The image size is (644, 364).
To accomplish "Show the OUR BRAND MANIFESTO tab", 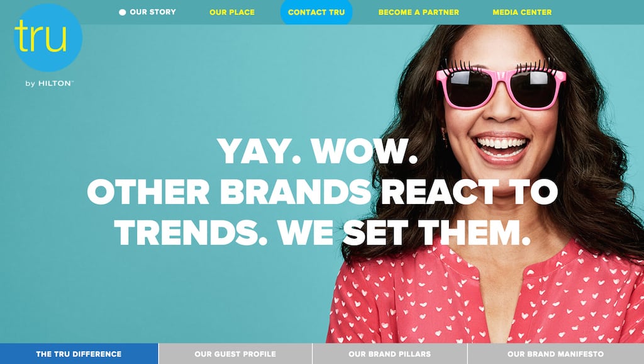I will click(556, 354).
